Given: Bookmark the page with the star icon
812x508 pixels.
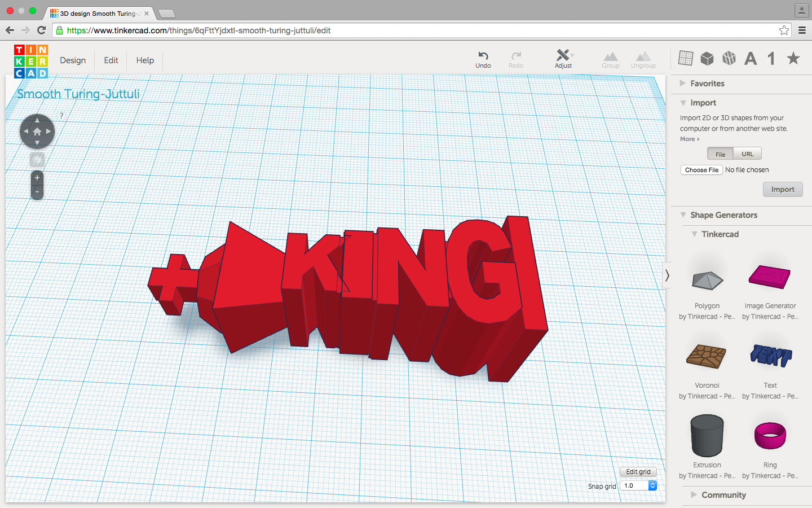Looking at the screenshot, I should click(x=784, y=30).
